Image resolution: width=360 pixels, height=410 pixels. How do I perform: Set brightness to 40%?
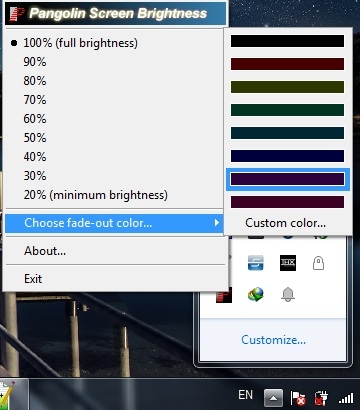coord(114,157)
